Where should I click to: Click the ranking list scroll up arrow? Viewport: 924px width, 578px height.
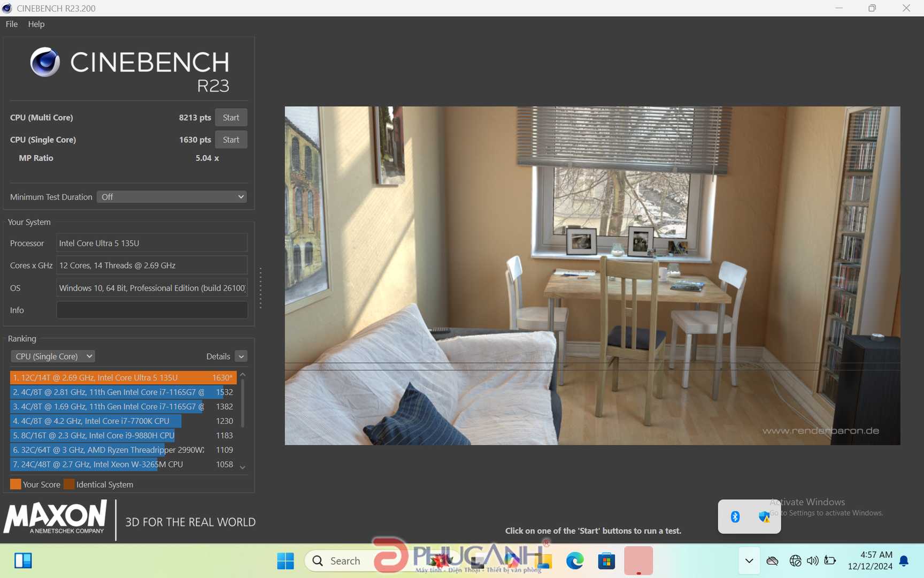pos(242,375)
